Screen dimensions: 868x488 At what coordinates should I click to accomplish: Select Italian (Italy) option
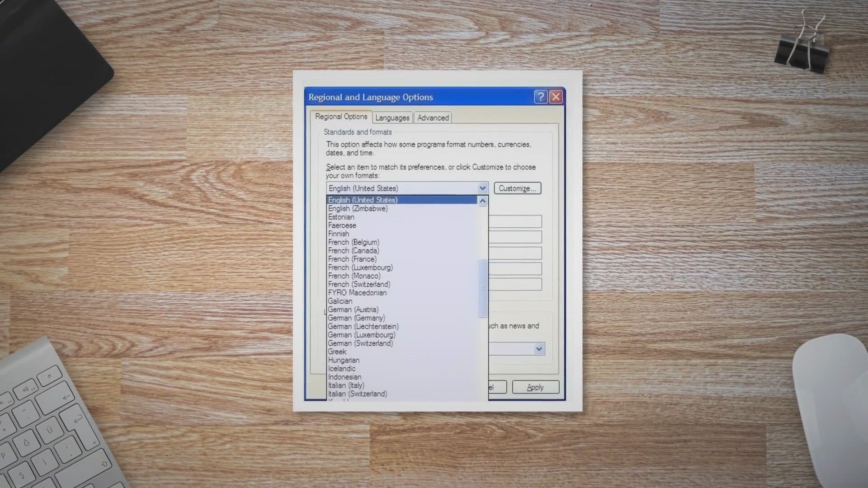click(346, 385)
